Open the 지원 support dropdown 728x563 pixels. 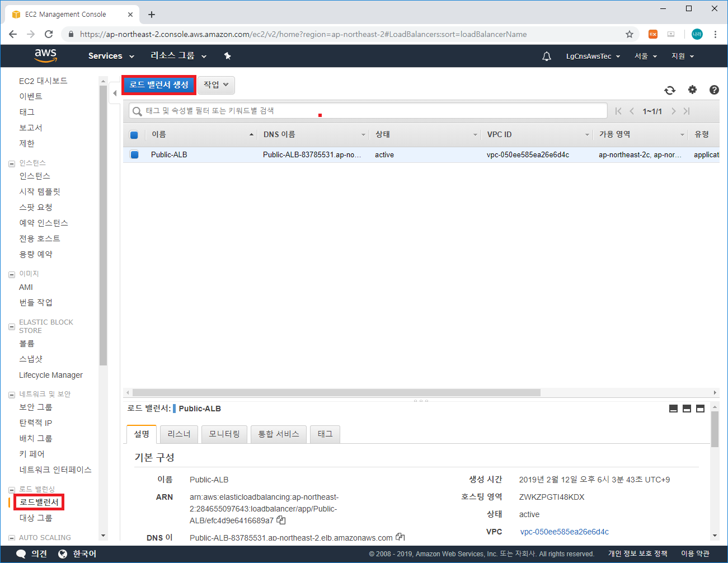click(x=683, y=56)
